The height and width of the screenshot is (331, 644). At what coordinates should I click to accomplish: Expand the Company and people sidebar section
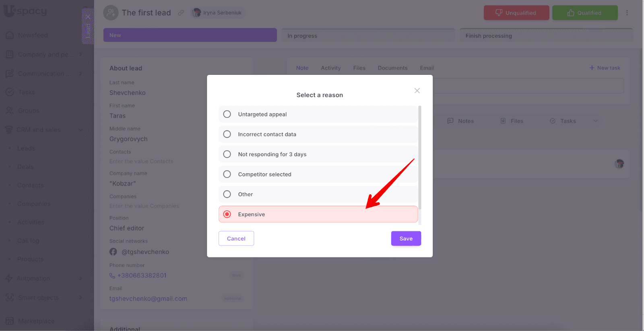click(x=80, y=54)
